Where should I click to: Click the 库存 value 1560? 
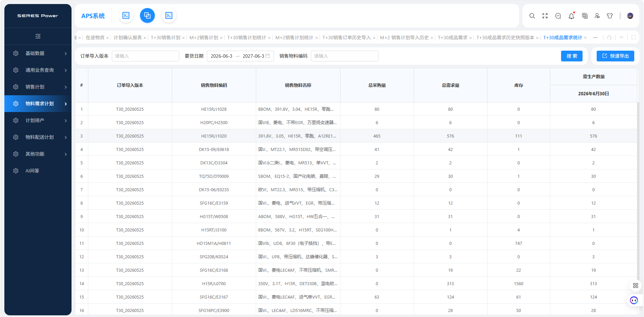click(x=518, y=283)
